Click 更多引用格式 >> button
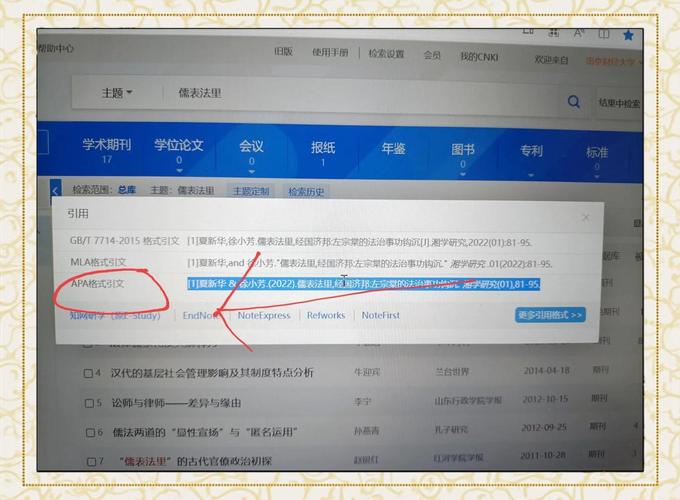Screen dimensions: 680x500 550,315
